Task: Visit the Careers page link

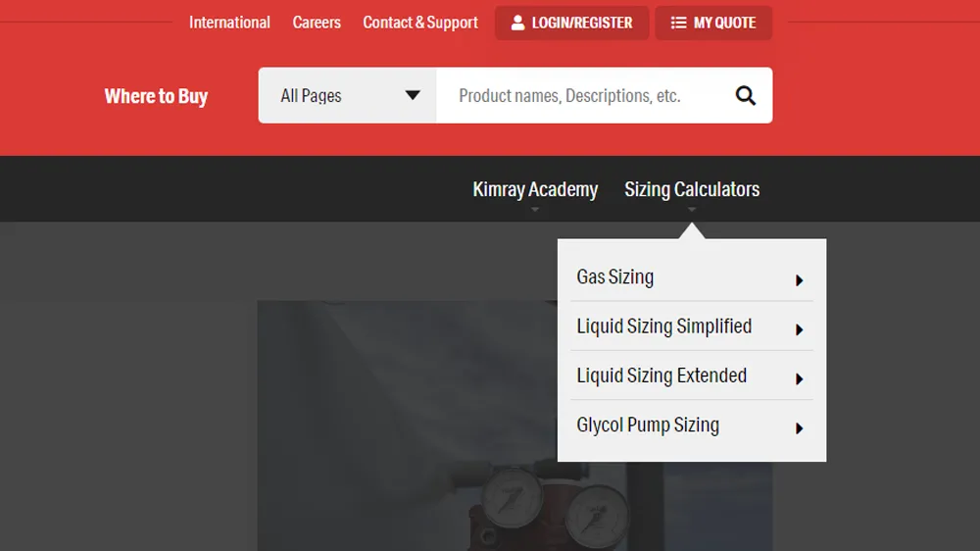Action: pos(317,23)
